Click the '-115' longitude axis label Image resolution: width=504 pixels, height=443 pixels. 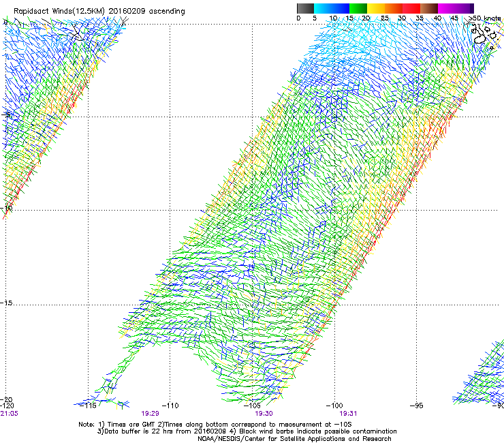pyautogui.click(x=89, y=406)
